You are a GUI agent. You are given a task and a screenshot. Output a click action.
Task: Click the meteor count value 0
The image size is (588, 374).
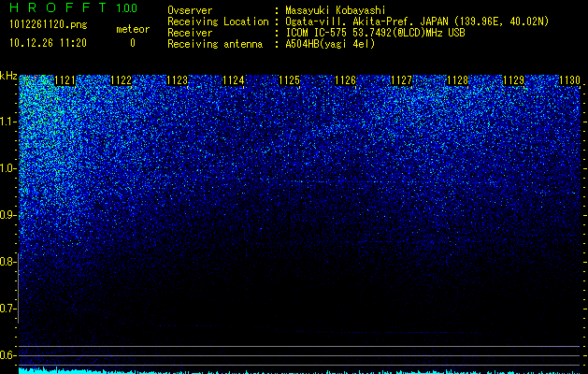pos(133,43)
